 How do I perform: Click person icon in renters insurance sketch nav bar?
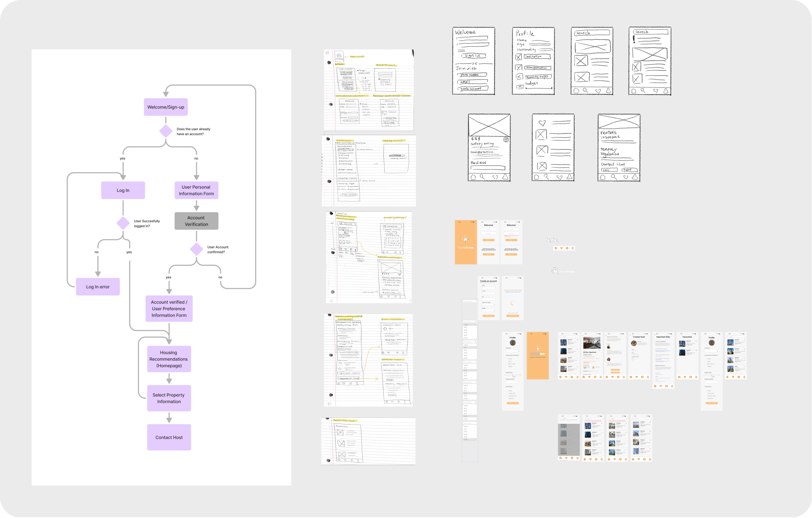(x=635, y=177)
